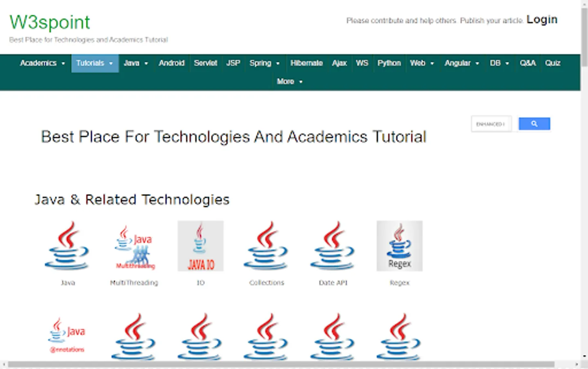Open the Collections tutorial icon
588x369 pixels.
[x=266, y=246]
